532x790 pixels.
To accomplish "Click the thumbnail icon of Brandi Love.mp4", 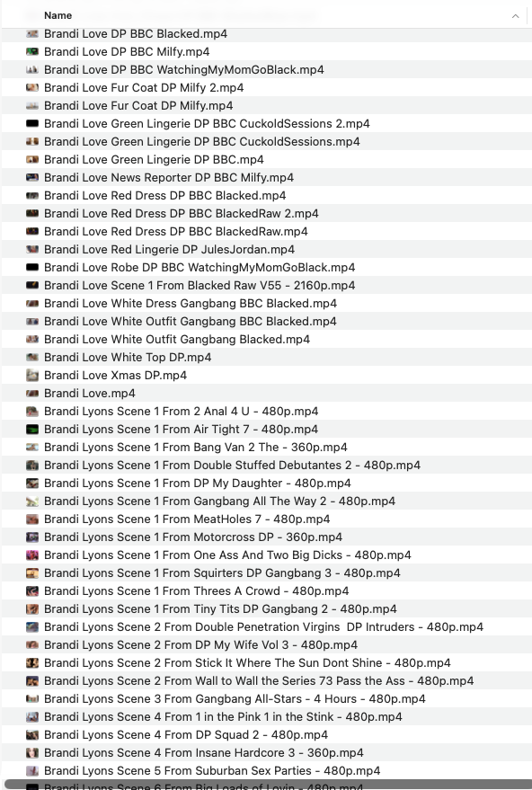I will (32, 394).
